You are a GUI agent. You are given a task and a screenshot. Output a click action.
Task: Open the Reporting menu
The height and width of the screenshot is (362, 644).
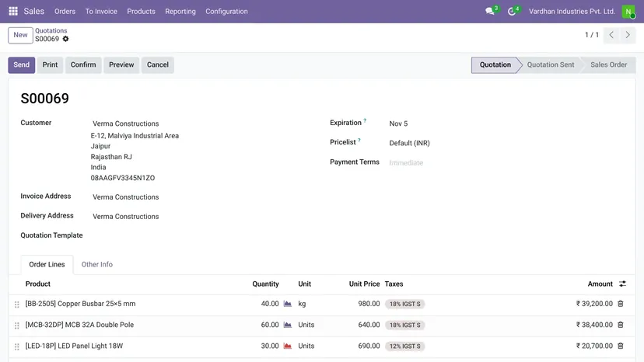180,12
